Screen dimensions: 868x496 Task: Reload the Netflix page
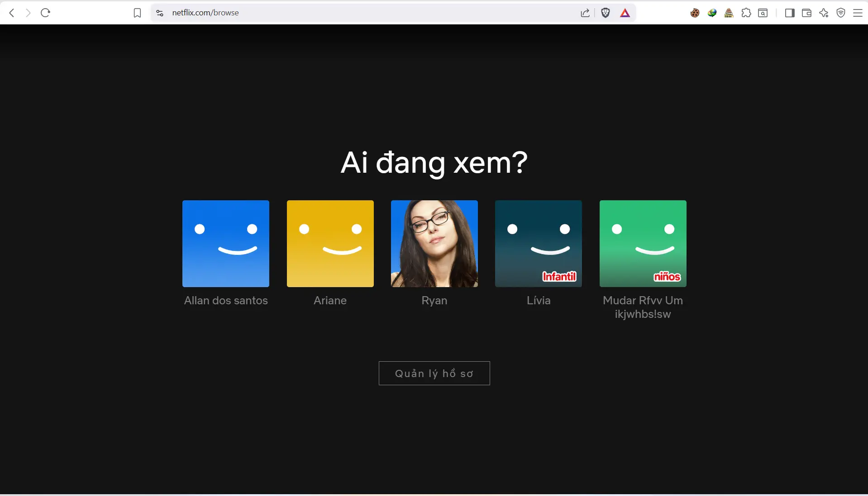coord(45,13)
